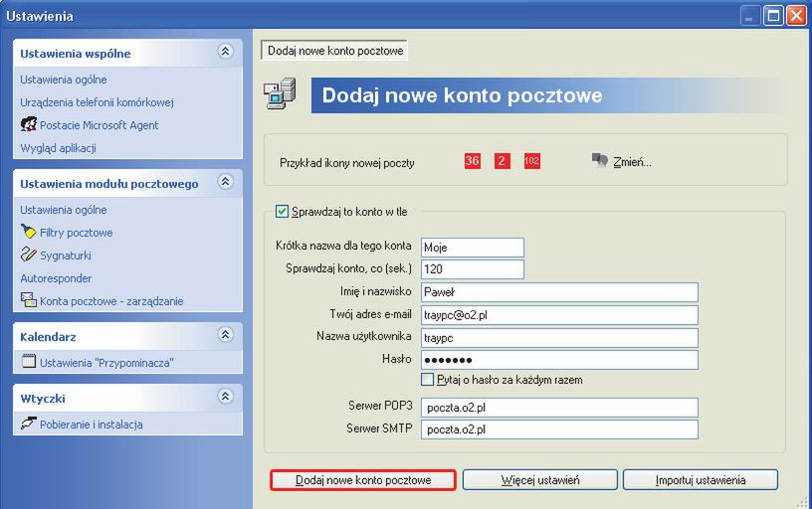Image resolution: width=812 pixels, height=509 pixels.
Task: Select the Dodaj nowe konto pocztowe tab
Action: (334, 51)
